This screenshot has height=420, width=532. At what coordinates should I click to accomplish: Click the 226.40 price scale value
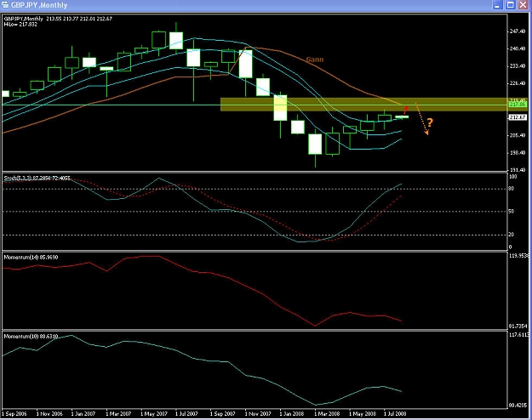click(518, 83)
